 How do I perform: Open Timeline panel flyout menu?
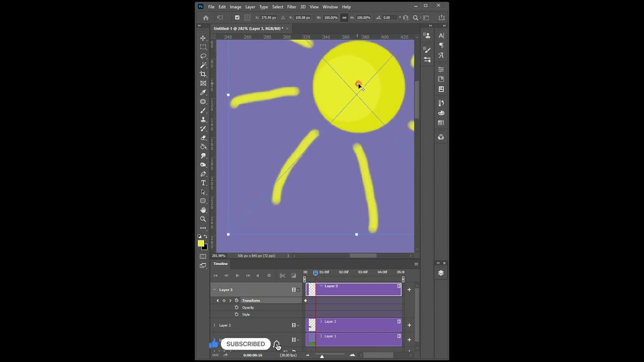pos(416,264)
